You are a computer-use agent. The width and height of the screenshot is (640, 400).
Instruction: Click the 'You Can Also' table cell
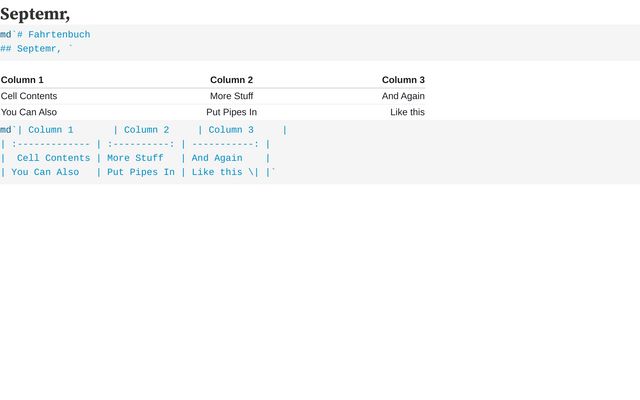pos(29,112)
